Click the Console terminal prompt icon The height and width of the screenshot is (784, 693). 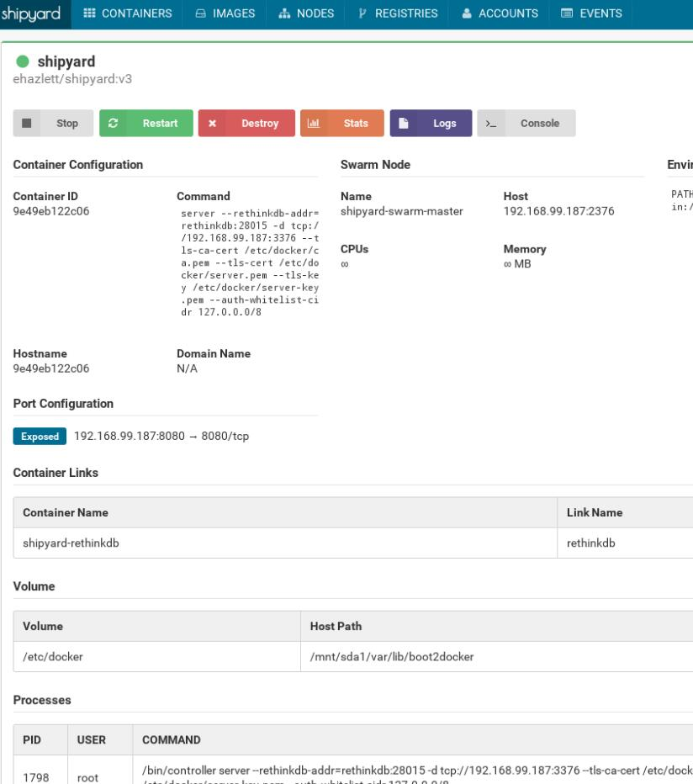491,123
